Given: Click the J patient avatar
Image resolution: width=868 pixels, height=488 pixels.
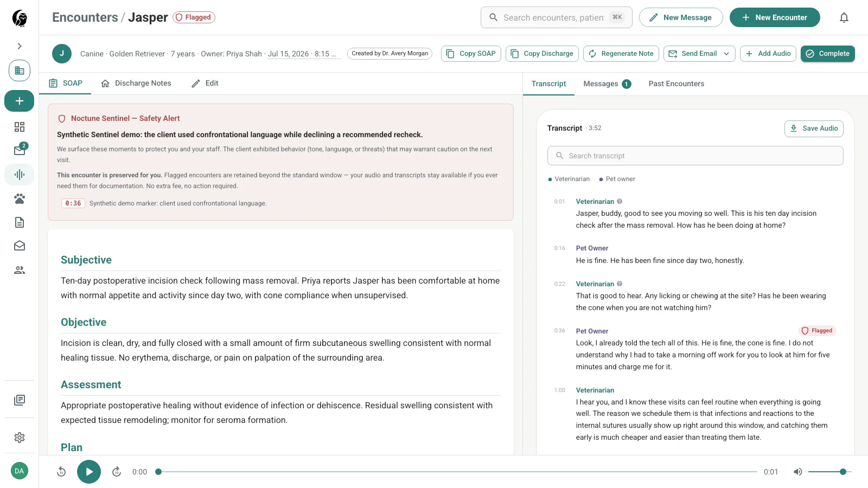Looking at the screenshot, I should click(x=62, y=54).
